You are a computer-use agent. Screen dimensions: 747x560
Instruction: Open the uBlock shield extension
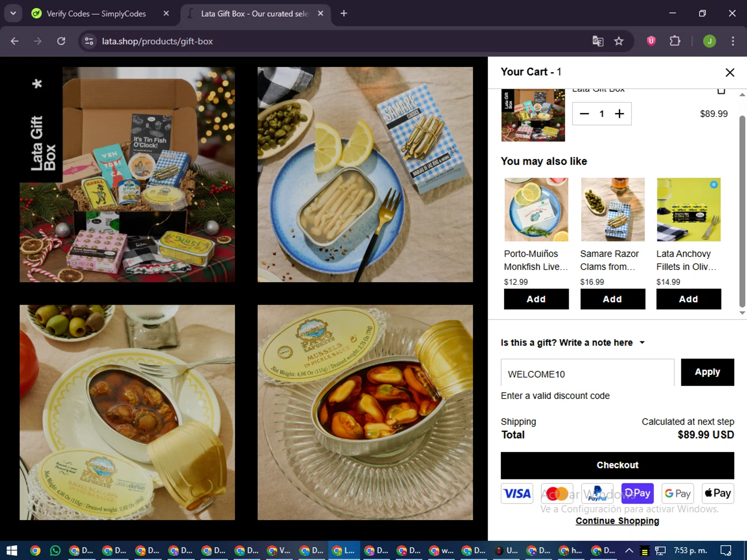[x=651, y=41]
